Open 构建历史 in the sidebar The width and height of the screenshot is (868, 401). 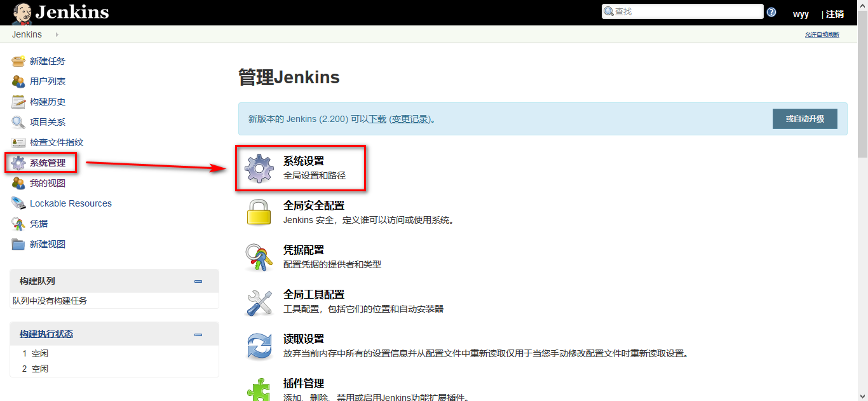click(48, 102)
